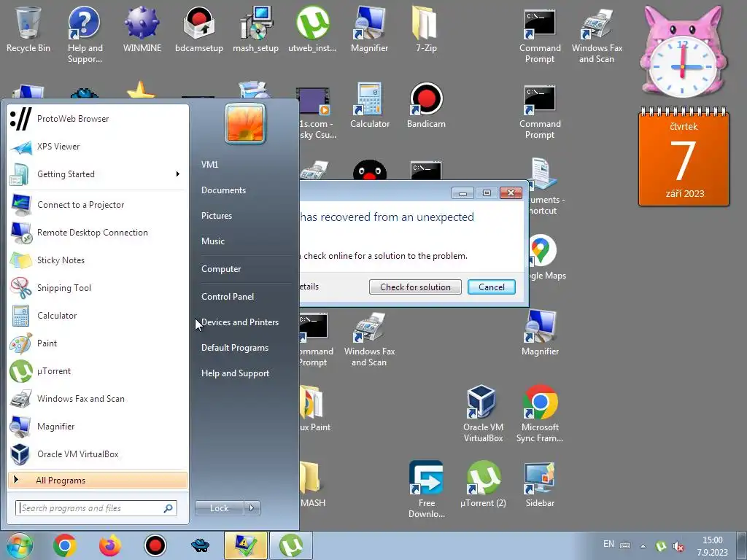The height and width of the screenshot is (560, 747).
Task: Select the WINMINE desktop icon
Action: (142, 29)
